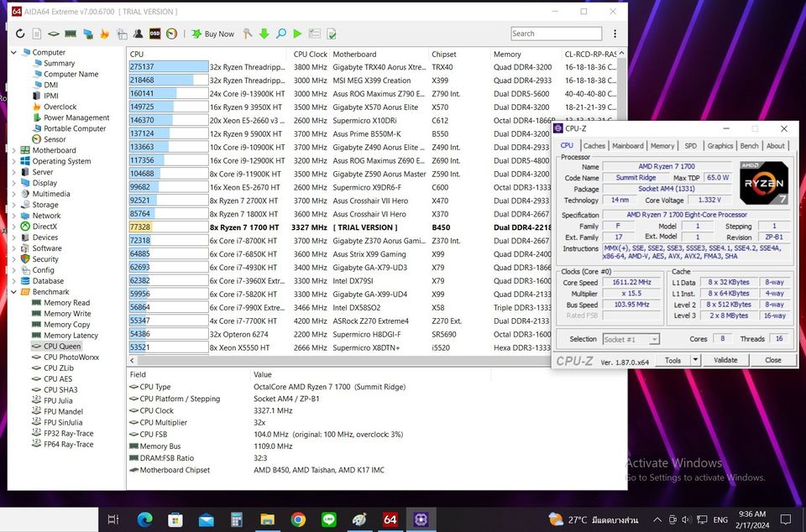Click the memory module icon in toolbar
The height and width of the screenshot is (532, 806).
tap(70, 34)
